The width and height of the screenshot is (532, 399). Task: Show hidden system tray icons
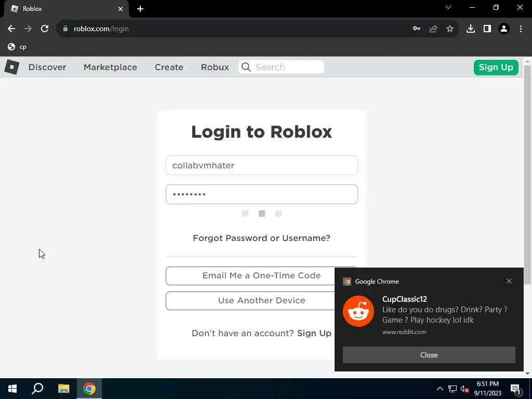pyautogui.click(x=440, y=389)
